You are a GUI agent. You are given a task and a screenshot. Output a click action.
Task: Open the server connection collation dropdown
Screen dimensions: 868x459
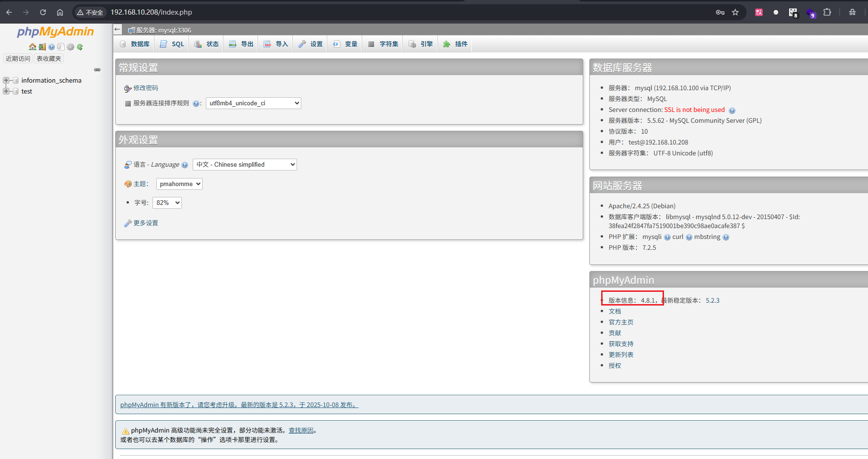coord(253,103)
